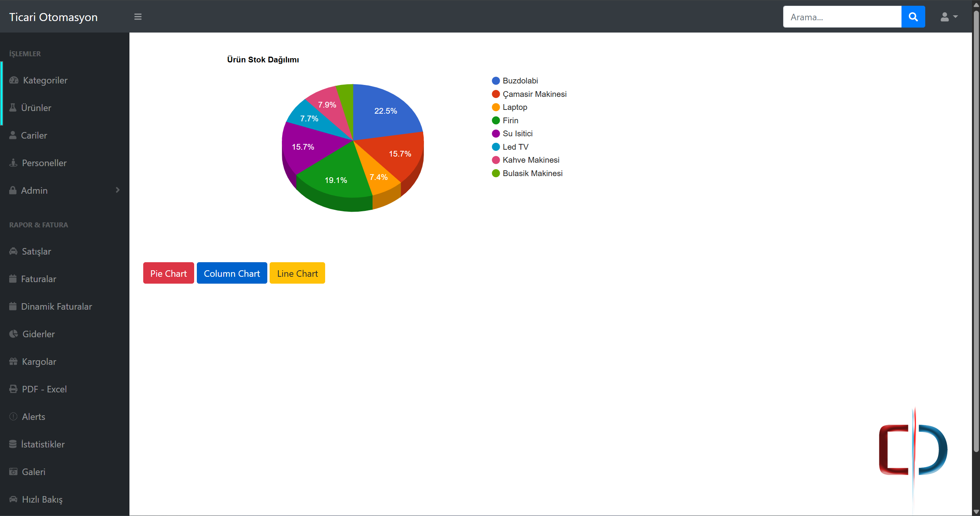The image size is (980, 516).
Task: Click the Giderler pie chart icon
Action: pos(14,334)
